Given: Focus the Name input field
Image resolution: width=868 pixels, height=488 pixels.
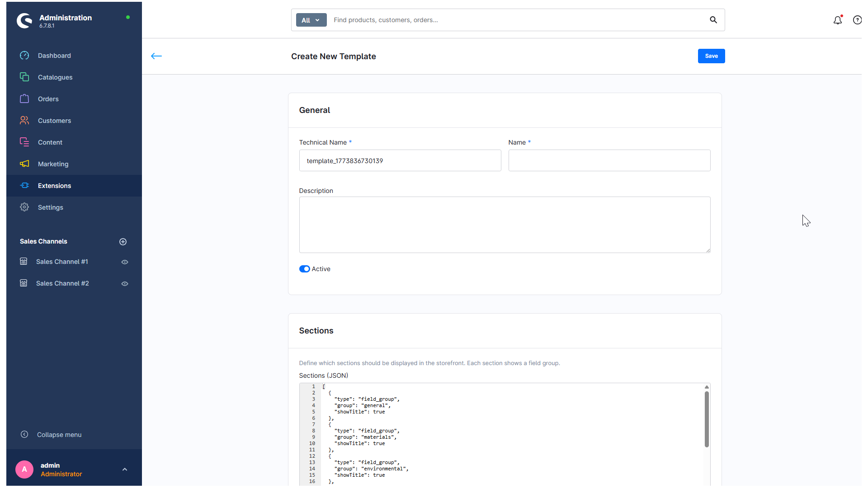Looking at the screenshot, I should [609, 160].
